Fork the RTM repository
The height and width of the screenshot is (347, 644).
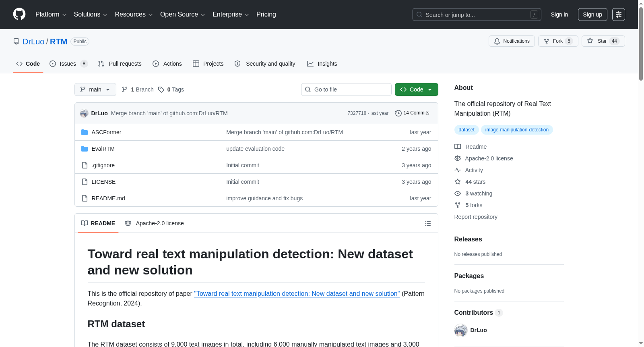(x=558, y=41)
